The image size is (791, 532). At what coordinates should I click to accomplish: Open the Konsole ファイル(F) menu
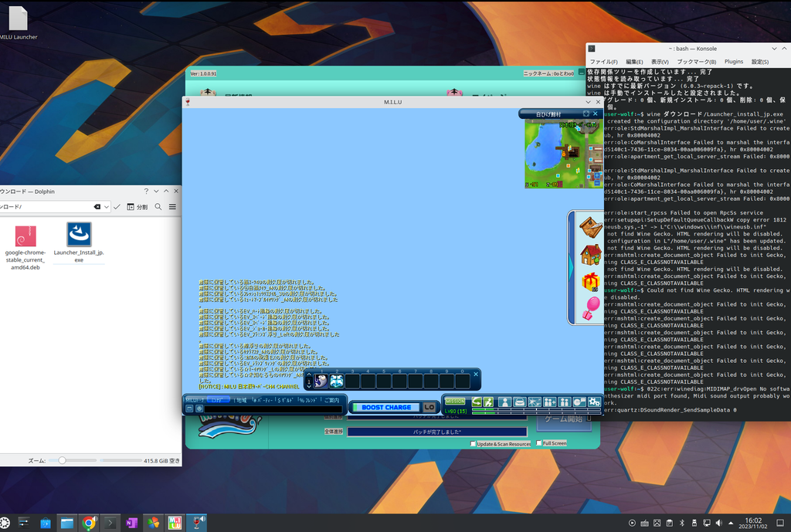click(x=603, y=62)
